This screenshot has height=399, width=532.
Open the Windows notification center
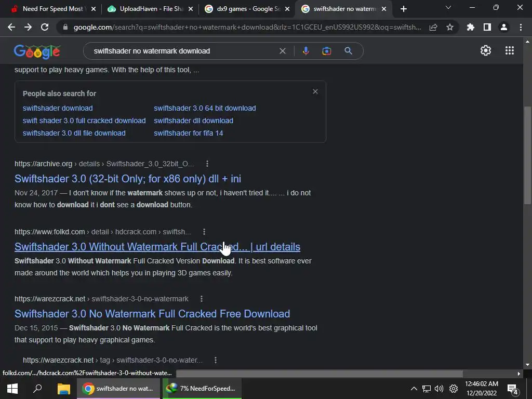click(x=512, y=389)
